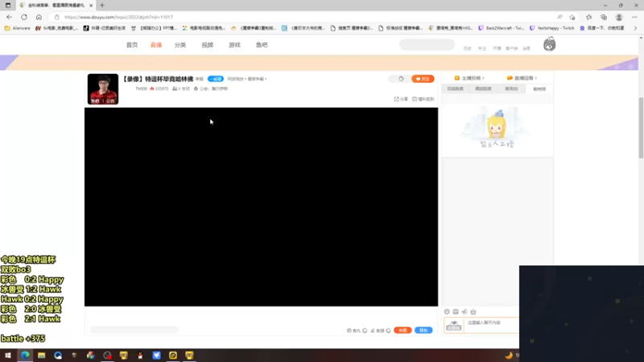Click the blue badge next to stream title
The width and height of the screenshot is (644, 362).
[x=215, y=79]
